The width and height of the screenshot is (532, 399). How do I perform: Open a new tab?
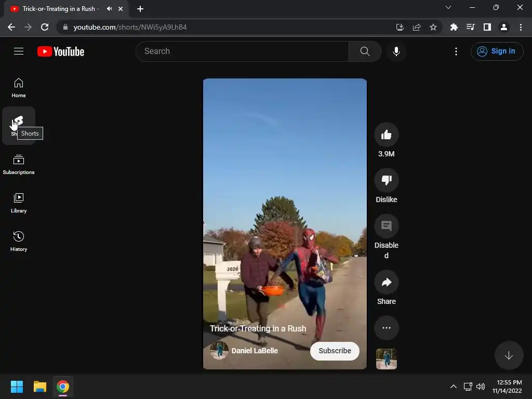coord(140,9)
